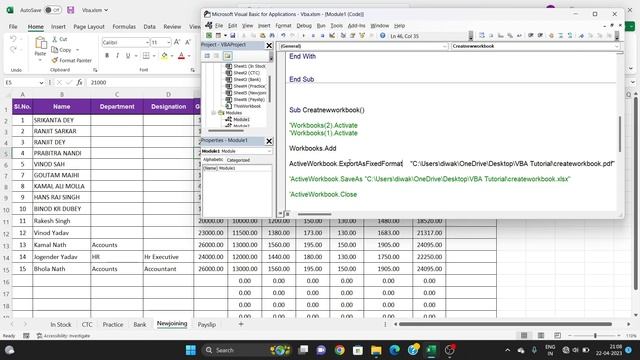Open the Module1 object dropdown in Properties

269,151
